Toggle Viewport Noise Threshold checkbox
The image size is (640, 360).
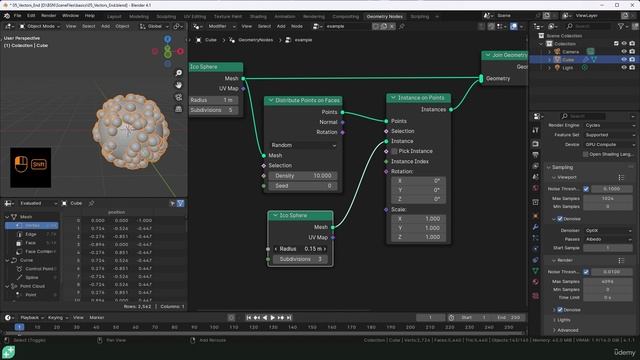click(586, 189)
